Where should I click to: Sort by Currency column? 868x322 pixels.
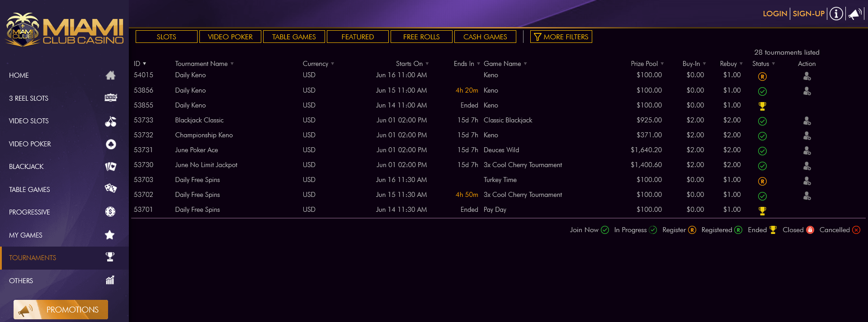point(318,64)
